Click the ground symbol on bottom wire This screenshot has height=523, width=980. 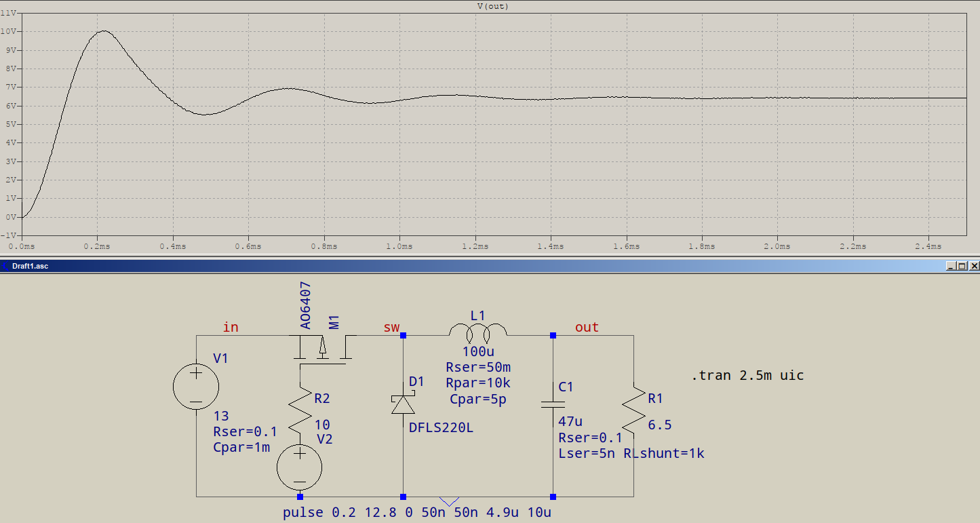(x=448, y=501)
